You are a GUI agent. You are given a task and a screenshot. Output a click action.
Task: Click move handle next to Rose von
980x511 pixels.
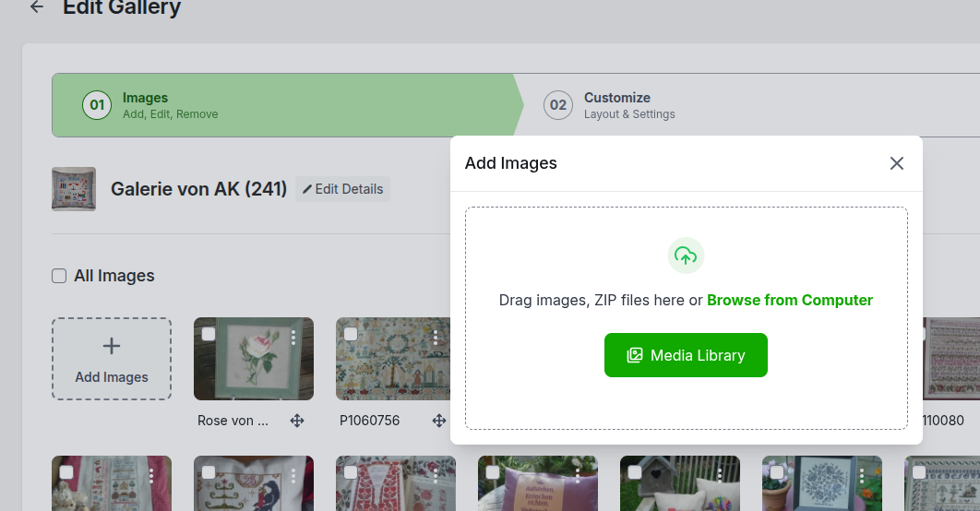[297, 421]
